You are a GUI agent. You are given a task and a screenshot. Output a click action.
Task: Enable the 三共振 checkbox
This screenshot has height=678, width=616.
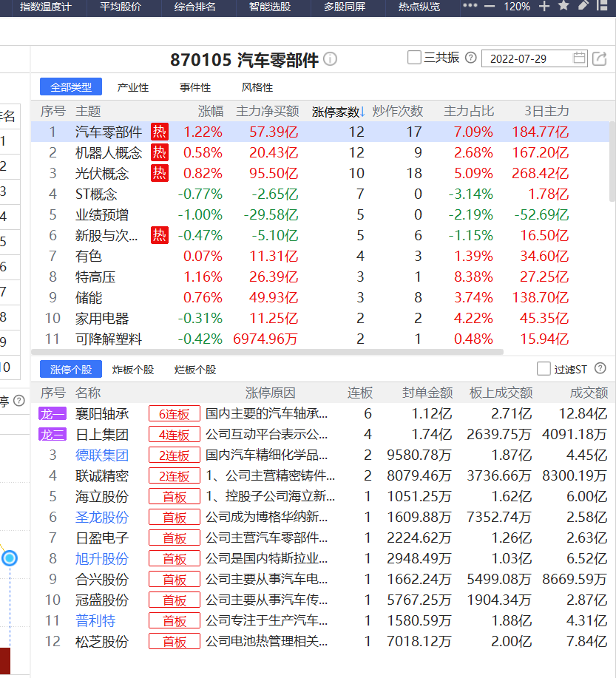414,58
